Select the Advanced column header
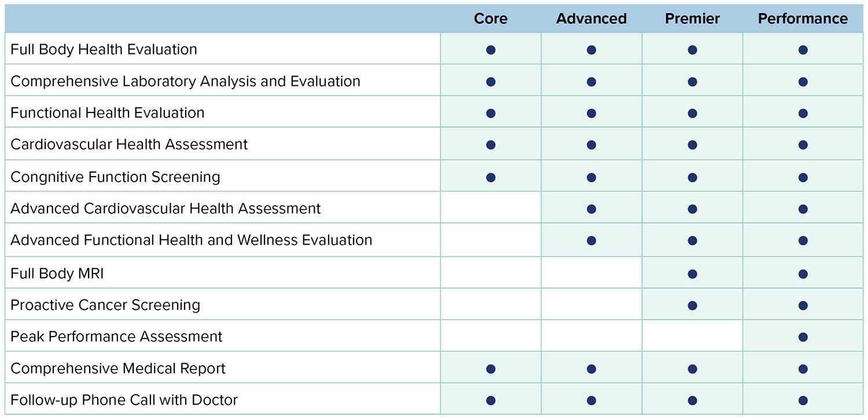Viewport: 868px width, 420px height. coord(591,19)
